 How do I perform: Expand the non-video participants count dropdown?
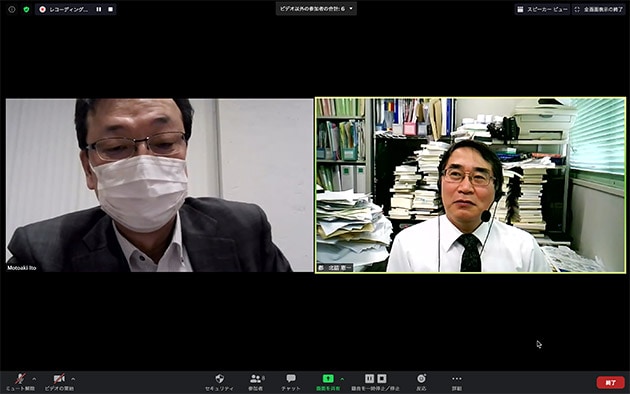[x=316, y=8]
